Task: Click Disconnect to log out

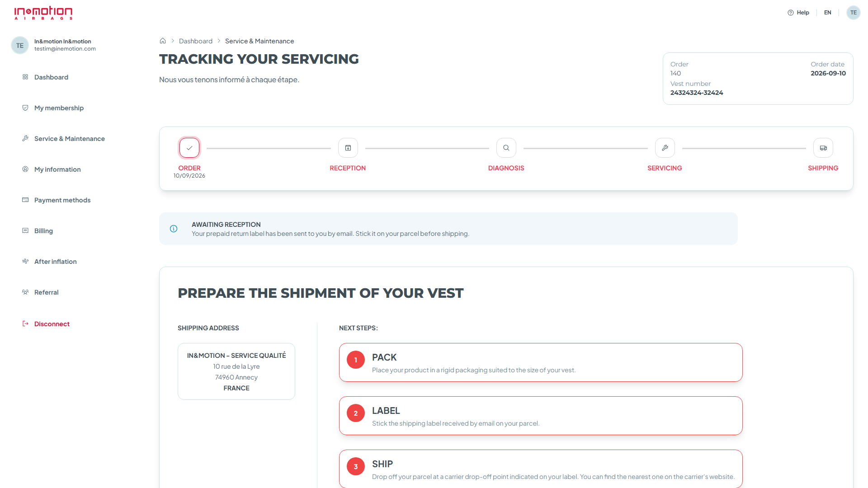Action: point(52,324)
